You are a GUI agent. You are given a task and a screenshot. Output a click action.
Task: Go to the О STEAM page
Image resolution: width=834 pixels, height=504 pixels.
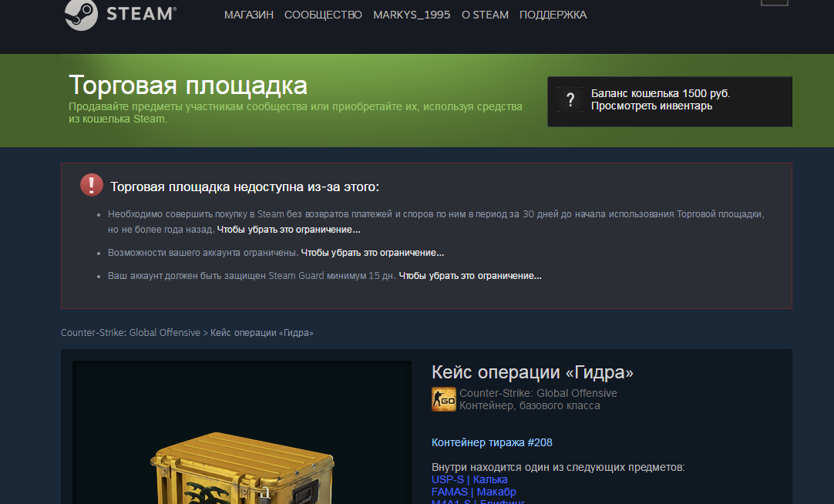coord(485,15)
